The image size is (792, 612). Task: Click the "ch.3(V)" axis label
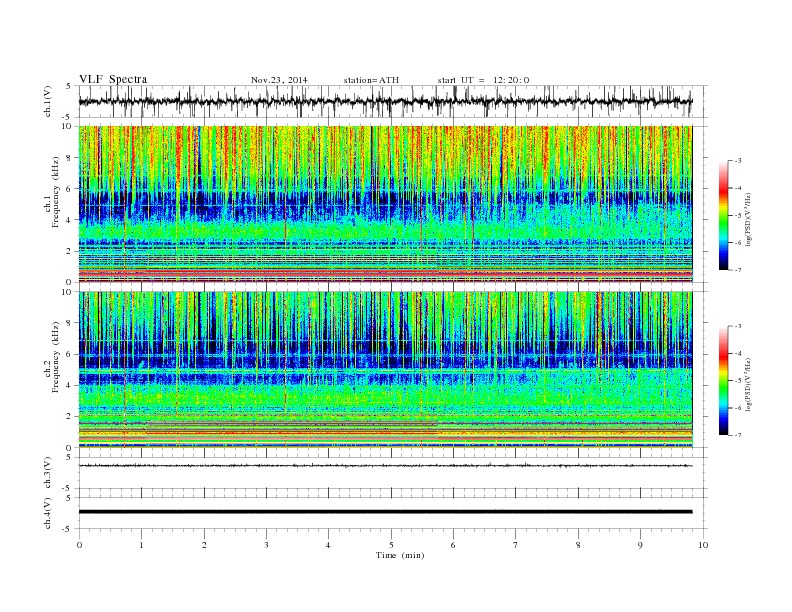click(x=47, y=473)
